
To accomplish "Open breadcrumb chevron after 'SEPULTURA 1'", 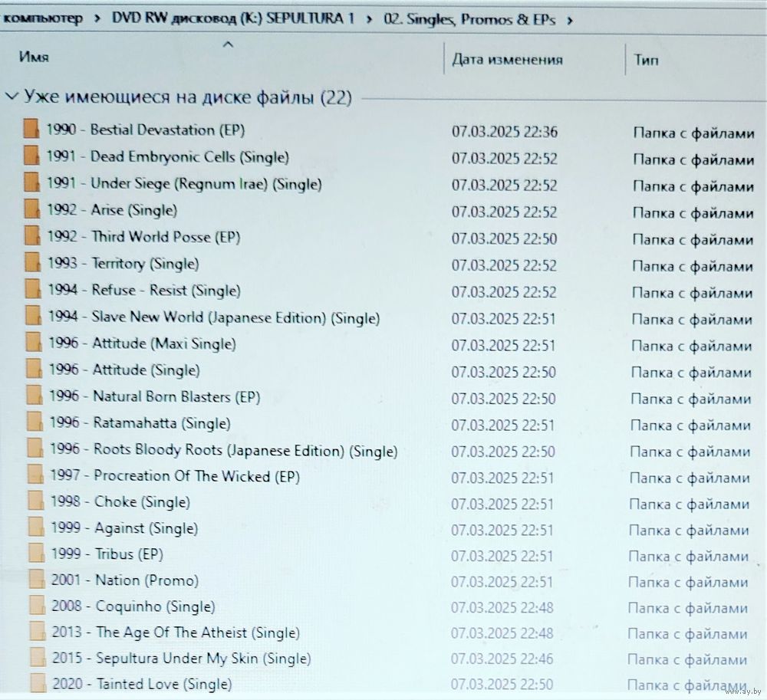I will click(369, 20).
